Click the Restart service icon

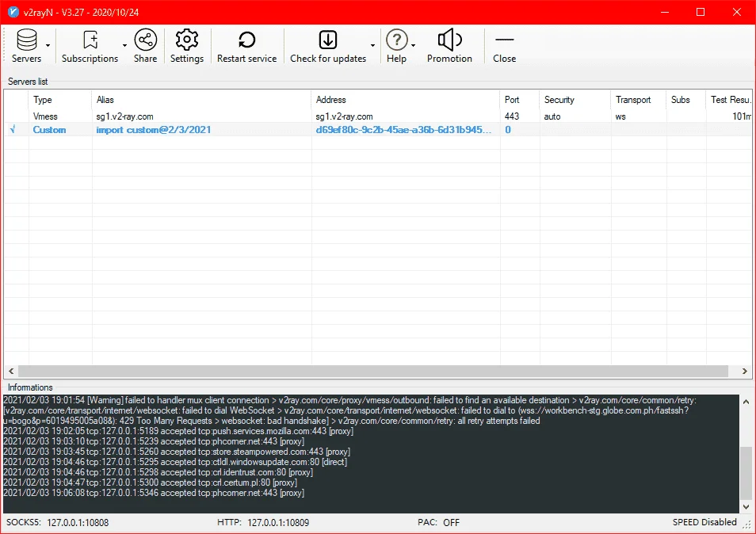[247, 40]
